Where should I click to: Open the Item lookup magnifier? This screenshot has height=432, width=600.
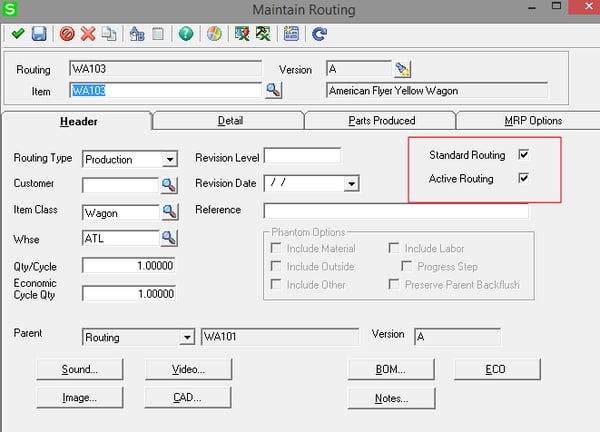click(274, 90)
